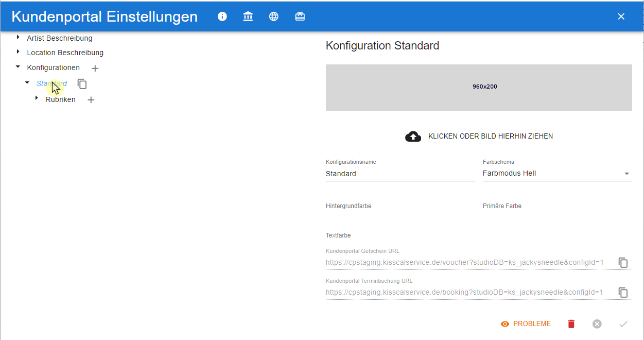This screenshot has height=340, width=644.
Task: Open the info icon in header
Action: coord(222,16)
